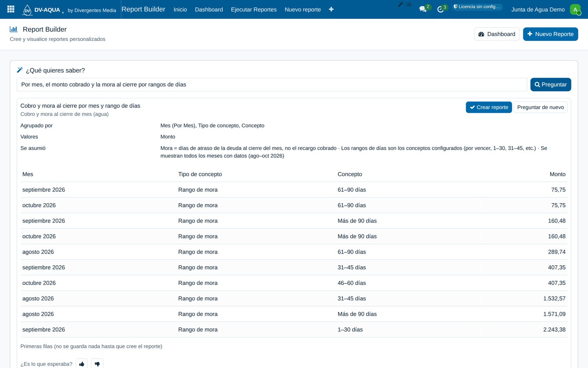Open the IA magic wand tool
Screen dimensions: 588x368
point(405,4)
